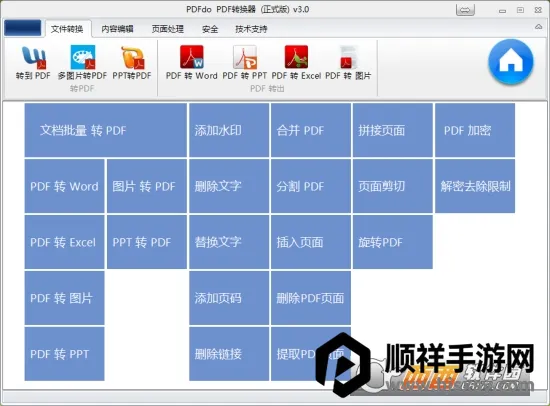Click the 图片 转 PDF tile

147,186
